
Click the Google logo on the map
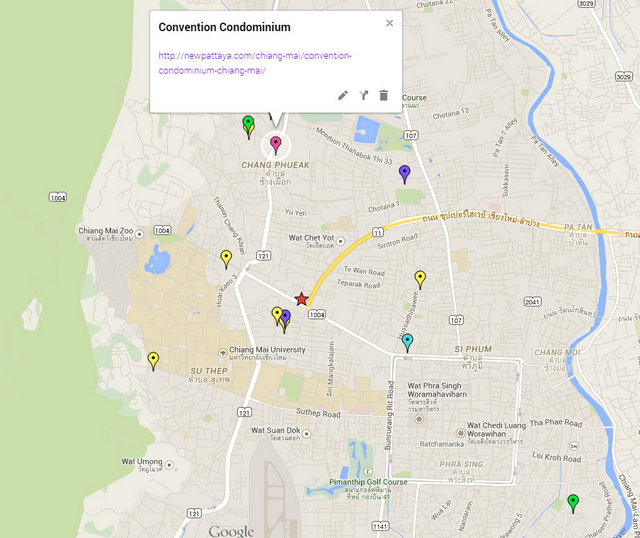click(231, 531)
